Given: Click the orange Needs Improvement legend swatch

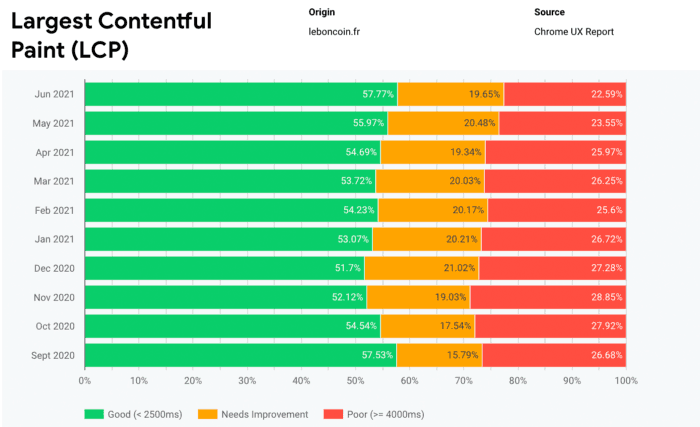Looking at the screenshot, I should (208, 414).
